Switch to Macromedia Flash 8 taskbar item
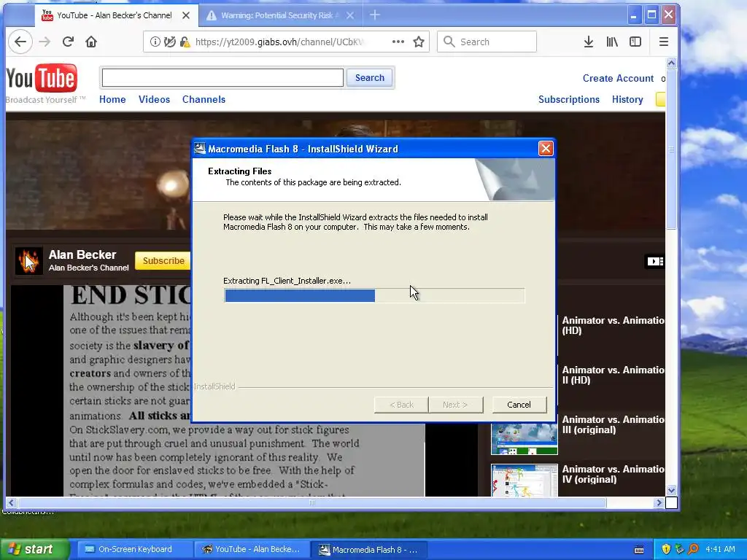Screen dimensions: 747x560 [x=369, y=549]
